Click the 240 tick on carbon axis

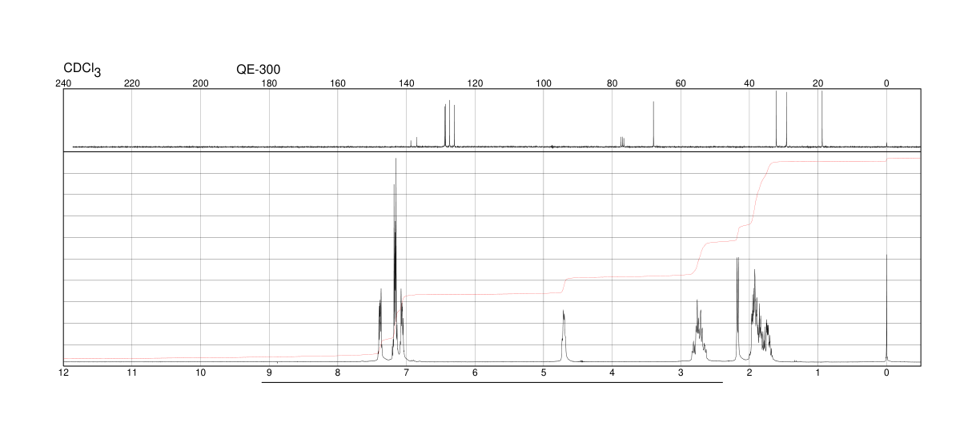point(63,83)
